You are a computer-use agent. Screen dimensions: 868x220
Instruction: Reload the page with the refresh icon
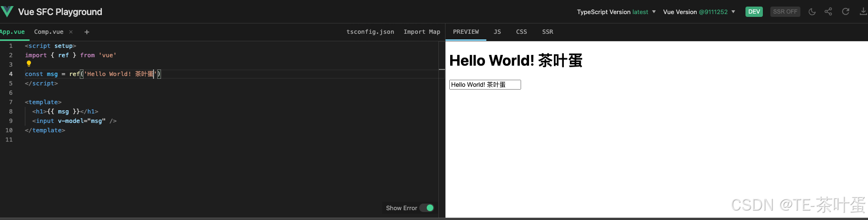[845, 12]
